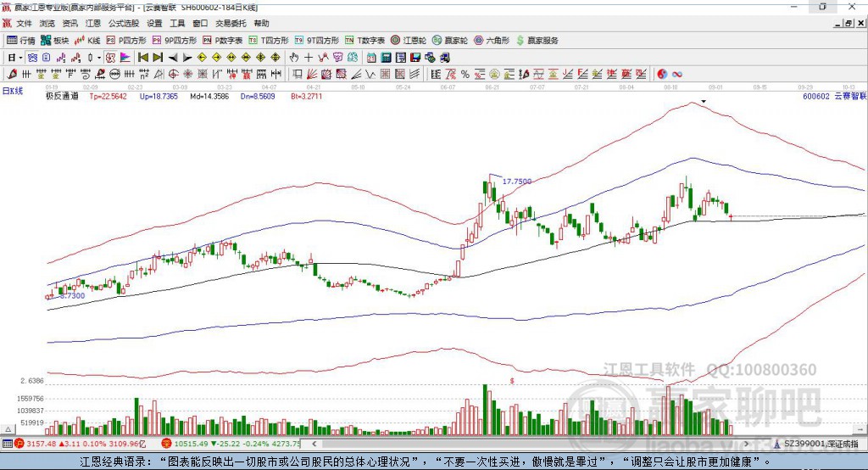Click the up triangle beside volume panel
The height and width of the screenshot is (470, 868).
tap(8, 429)
